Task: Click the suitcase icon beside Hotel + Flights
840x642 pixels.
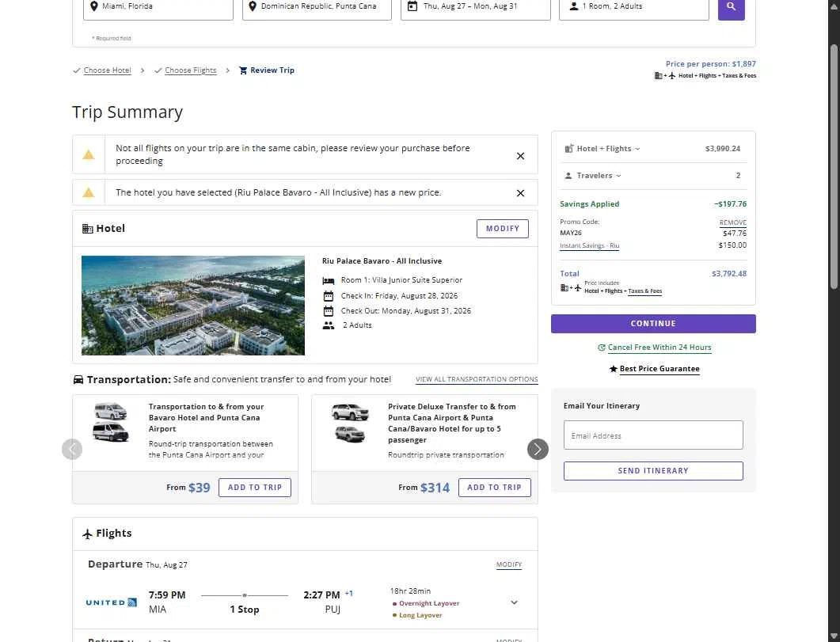Action: pyautogui.click(x=569, y=148)
